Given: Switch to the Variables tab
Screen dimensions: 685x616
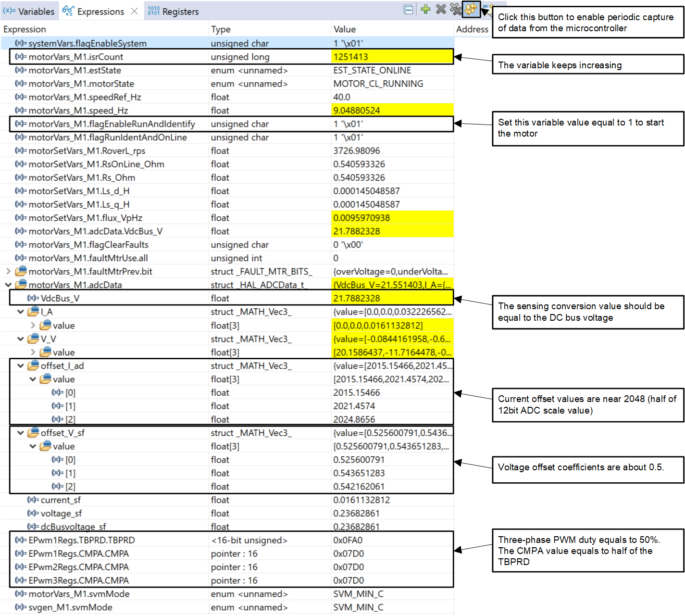Looking at the screenshot, I should pyautogui.click(x=29, y=11).
